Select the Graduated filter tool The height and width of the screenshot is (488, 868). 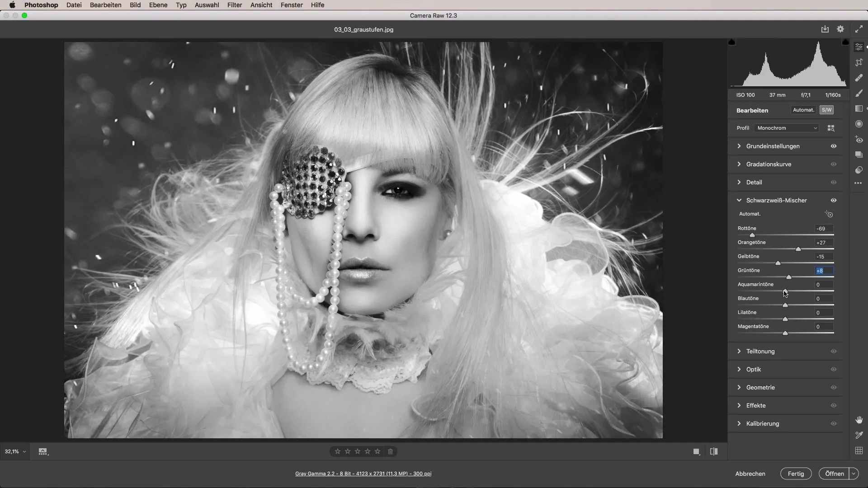(x=859, y=108)
